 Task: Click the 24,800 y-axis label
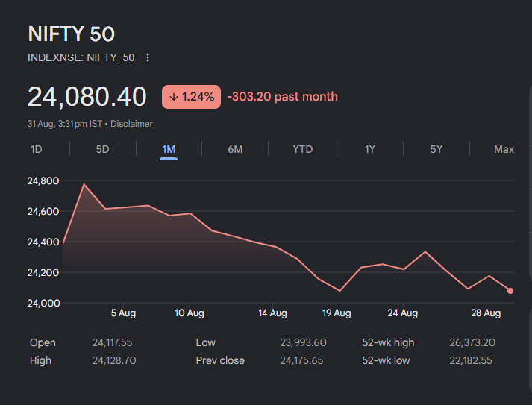pos(43,180)
